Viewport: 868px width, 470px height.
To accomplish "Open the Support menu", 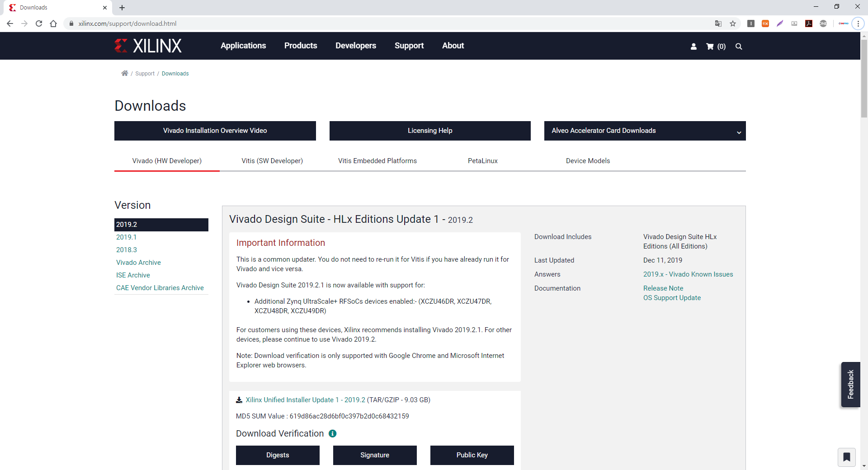I will [409, 46].
